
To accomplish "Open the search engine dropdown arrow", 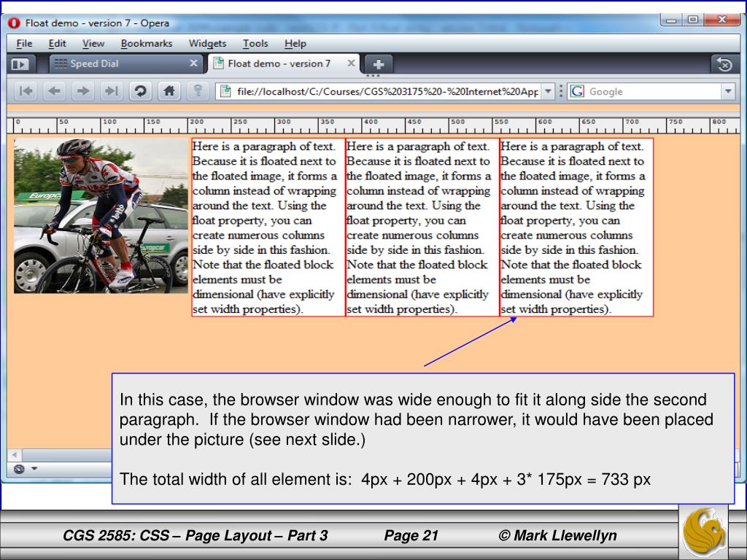I will pyautogui.click(x=728, y=91).
